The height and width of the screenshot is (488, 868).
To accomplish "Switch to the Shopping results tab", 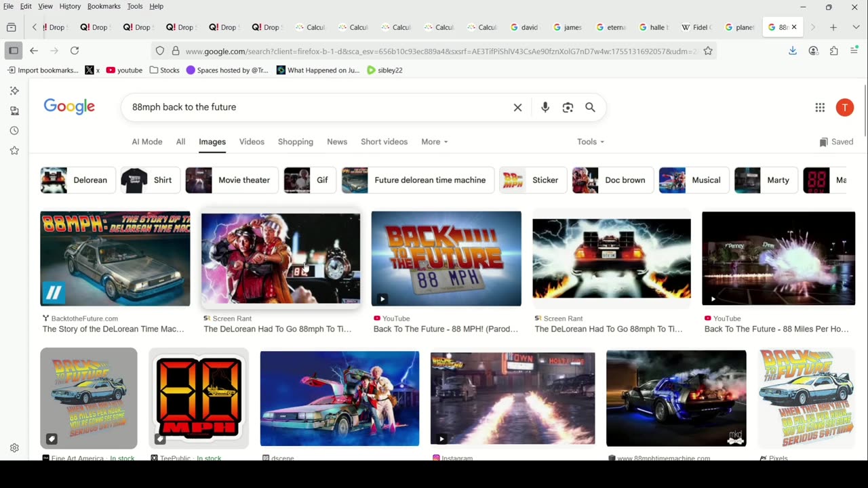I will 296,142.
